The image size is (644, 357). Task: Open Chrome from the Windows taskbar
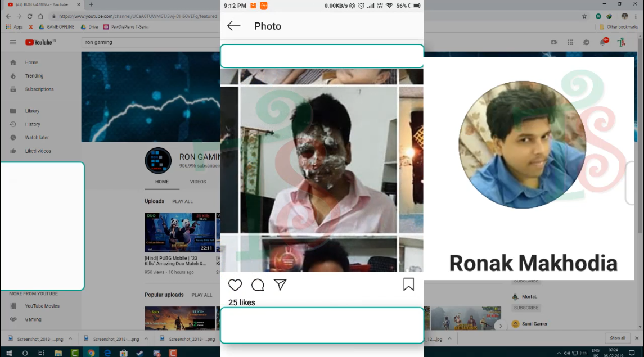(92, 352)
